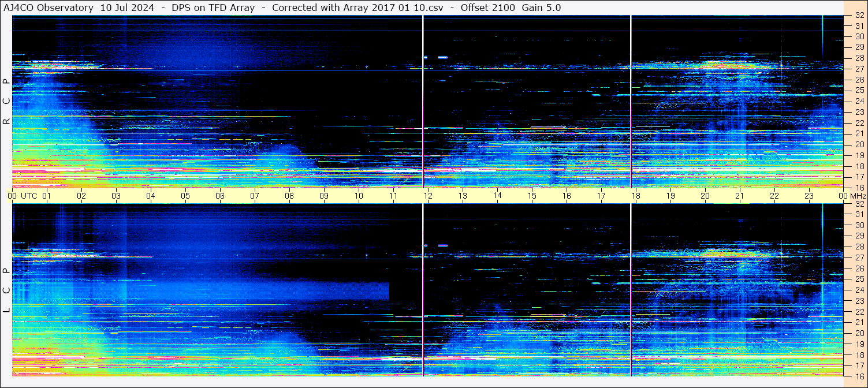868x388 pixels.
Task: Click the 32 MHz label on upper scale
Action: click(x=859, y=16)
